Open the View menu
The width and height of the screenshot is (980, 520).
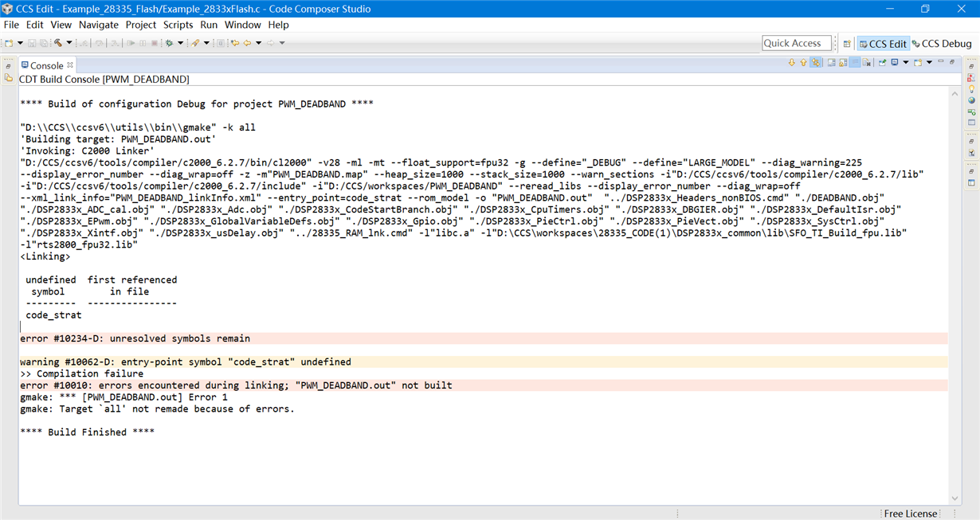[61, 25]
